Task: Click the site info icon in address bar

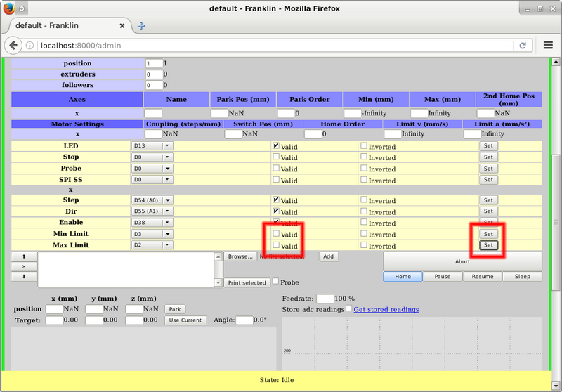Action: pyautogui.click(x=31, y=45)
